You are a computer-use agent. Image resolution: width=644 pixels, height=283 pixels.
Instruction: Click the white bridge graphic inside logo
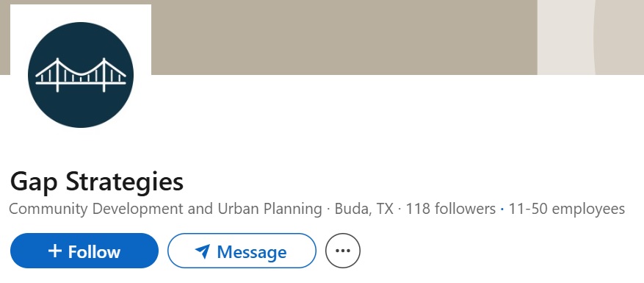[x=81, y=75]
